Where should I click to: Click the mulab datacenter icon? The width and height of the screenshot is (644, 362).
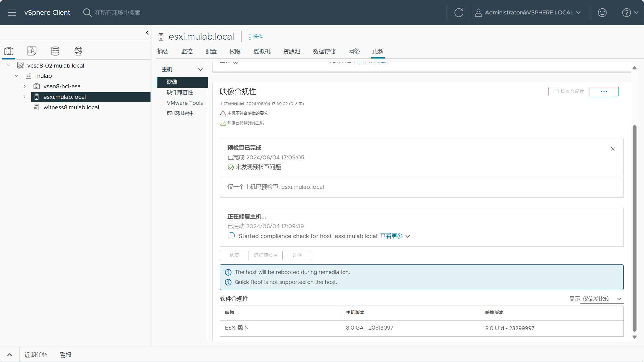(28, 76)
